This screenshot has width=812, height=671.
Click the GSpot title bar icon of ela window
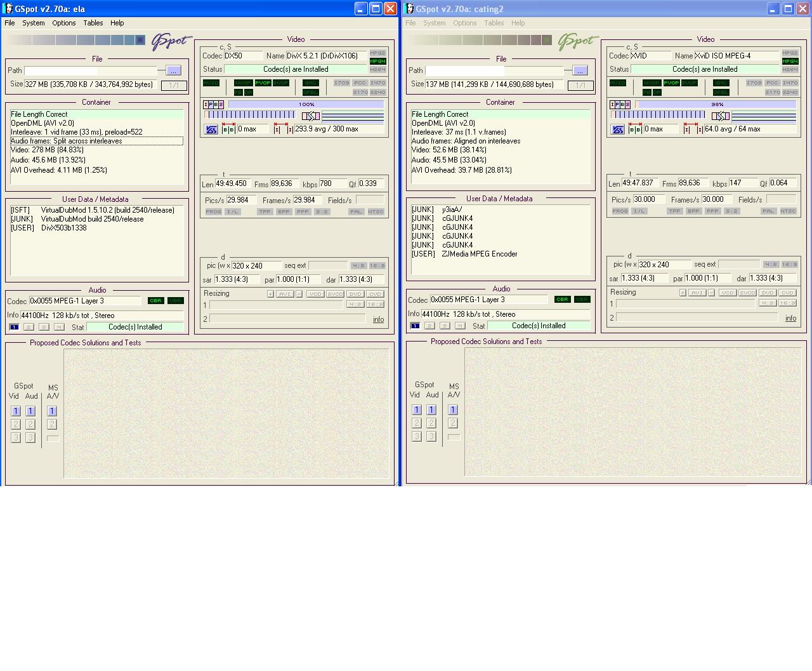(x=8, y=9)
